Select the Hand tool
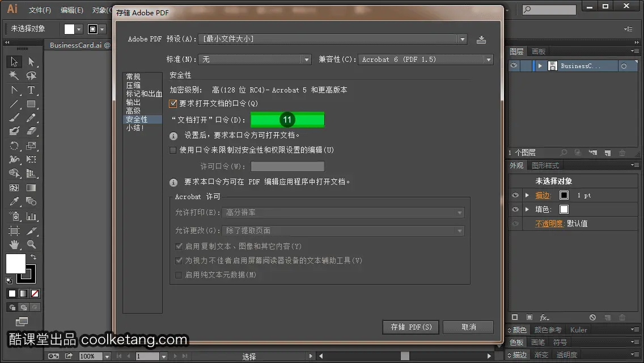This screenshot has width=644, height=363. [x=14, y=244]
